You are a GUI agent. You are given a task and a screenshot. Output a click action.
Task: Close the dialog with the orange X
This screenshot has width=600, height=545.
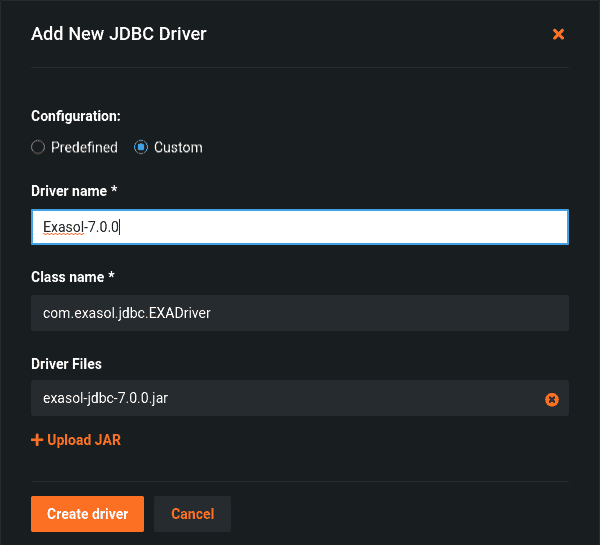point(558,35)
